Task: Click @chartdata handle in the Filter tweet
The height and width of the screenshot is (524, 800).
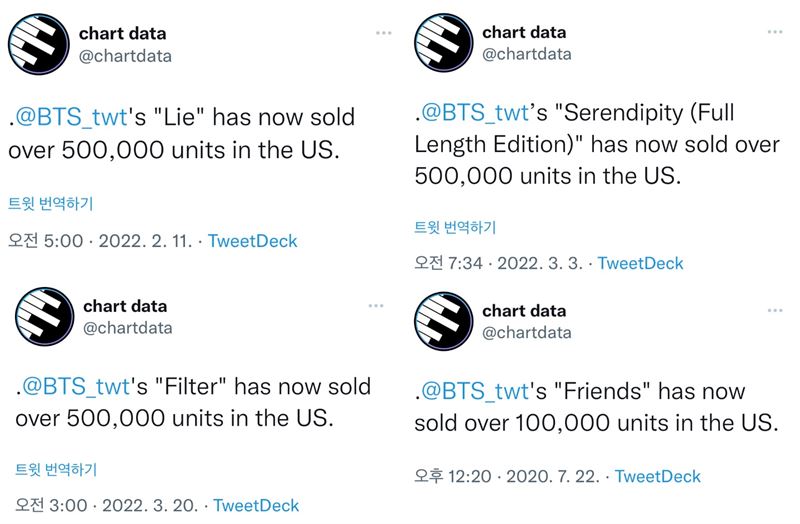Action: tap(128, 328)
